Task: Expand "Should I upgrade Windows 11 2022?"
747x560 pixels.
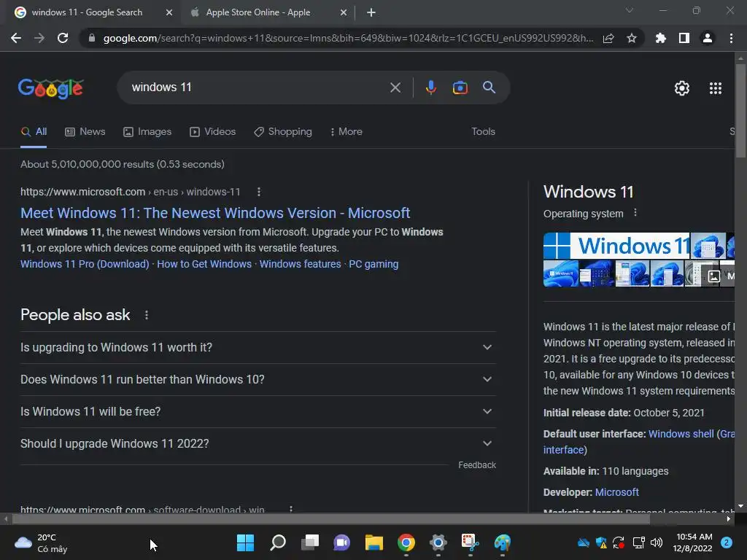Action: pos(258,443)
